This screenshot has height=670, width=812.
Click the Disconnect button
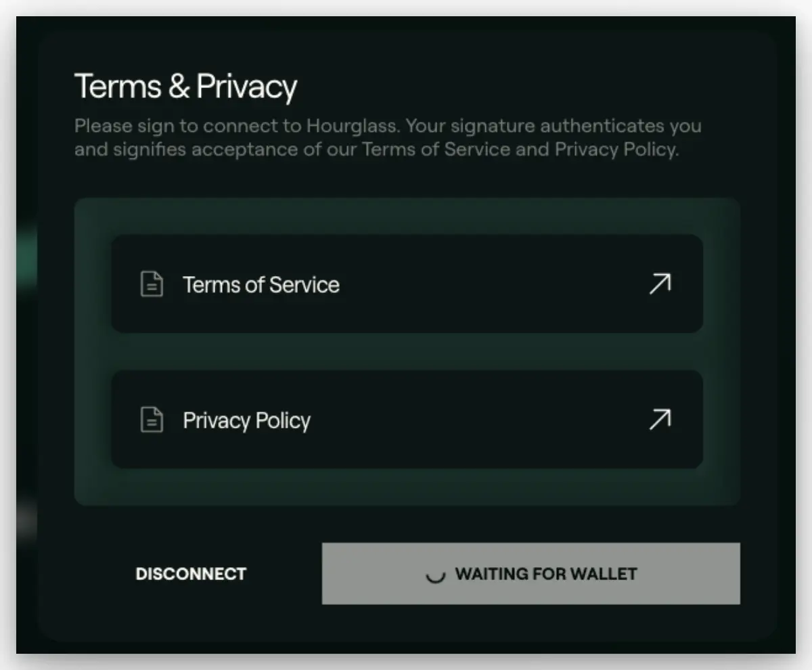pyautogui.click(x=191, y=574)
